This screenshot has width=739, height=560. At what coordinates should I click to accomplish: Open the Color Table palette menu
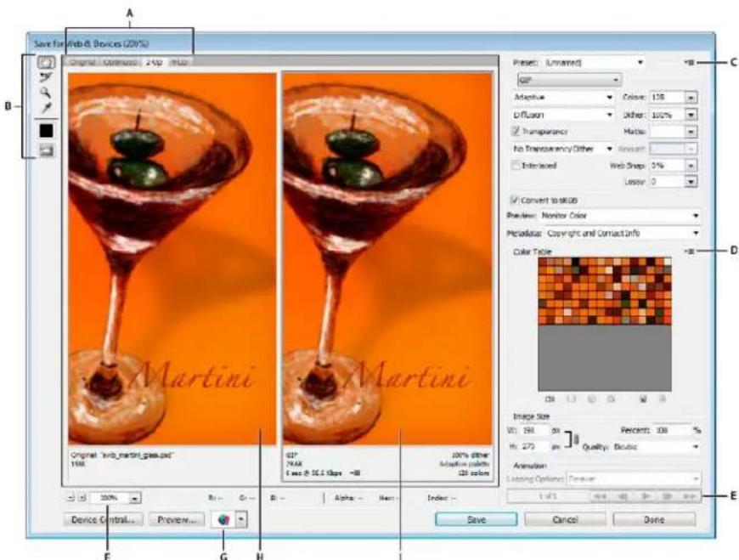tap(690, 252)
